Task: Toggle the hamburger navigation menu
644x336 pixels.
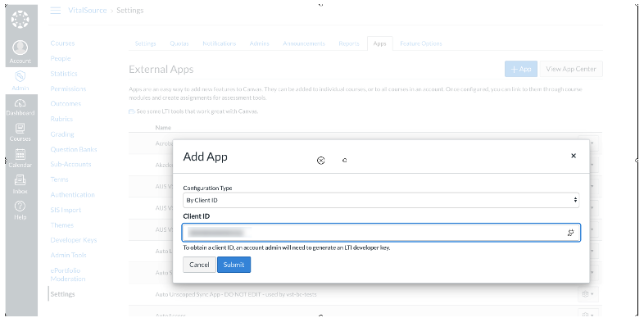Action: [x=56, y=11]
